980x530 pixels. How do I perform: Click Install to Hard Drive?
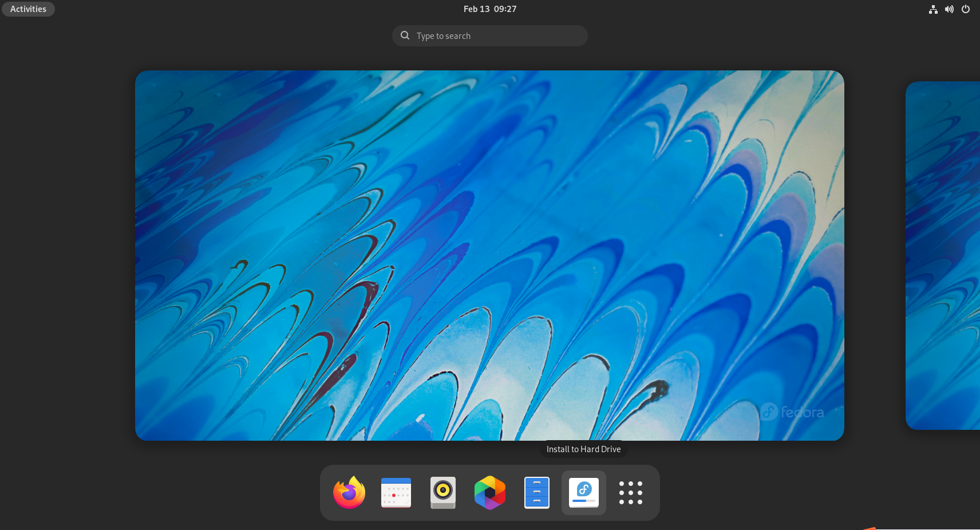click(x=583, y=449)
